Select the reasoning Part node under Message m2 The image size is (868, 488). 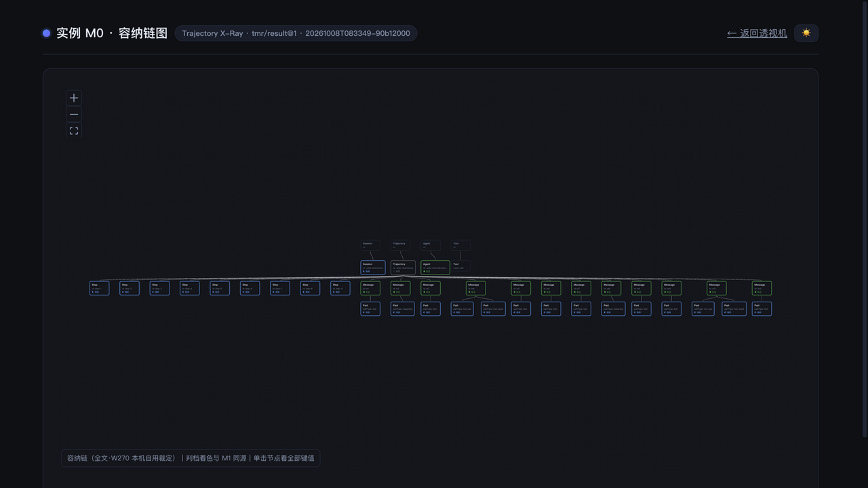point(402,309)
